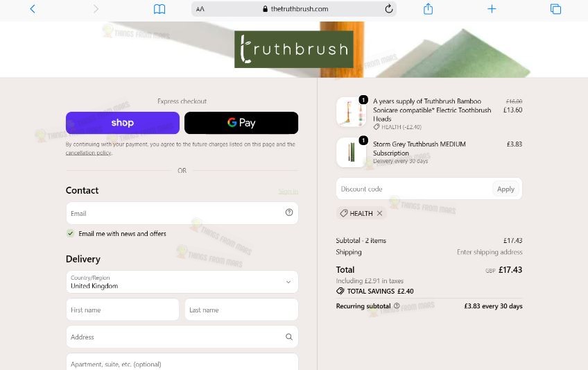
Task: Click the Apply discount button
Action: (x=505, y=189)
